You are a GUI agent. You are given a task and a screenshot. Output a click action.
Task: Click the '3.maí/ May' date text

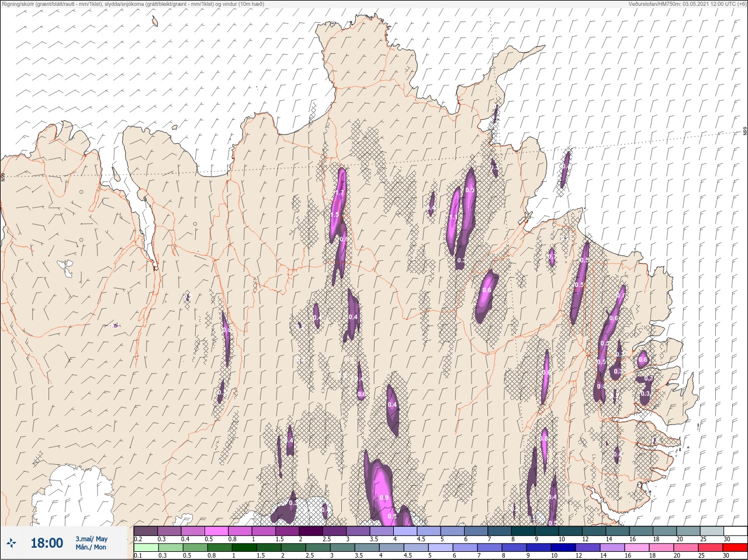91,538
